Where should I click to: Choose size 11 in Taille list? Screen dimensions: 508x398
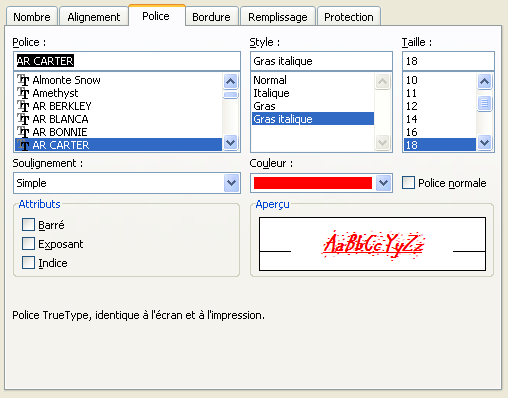click(440, 93)
